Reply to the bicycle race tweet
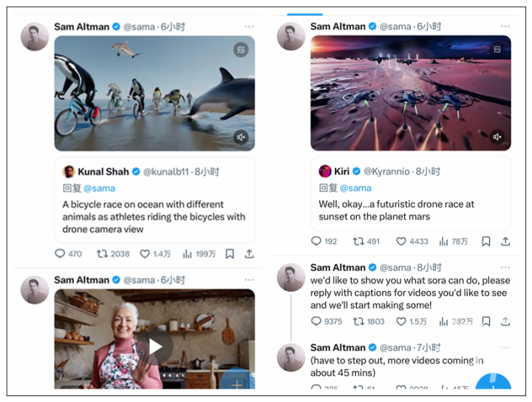This screenshot has width=532, height=402. [x=60, y=253]
